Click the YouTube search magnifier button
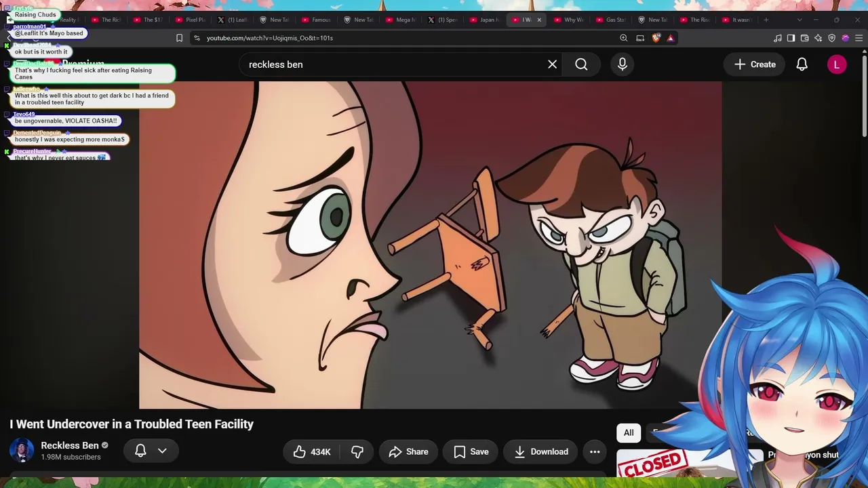The width and height of the screenshot is (868, 488). (581, 64)
